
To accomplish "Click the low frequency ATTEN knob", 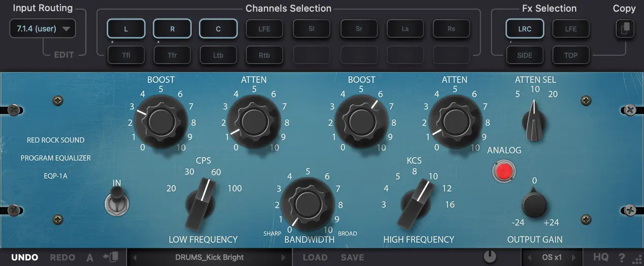I will [253, 121].
